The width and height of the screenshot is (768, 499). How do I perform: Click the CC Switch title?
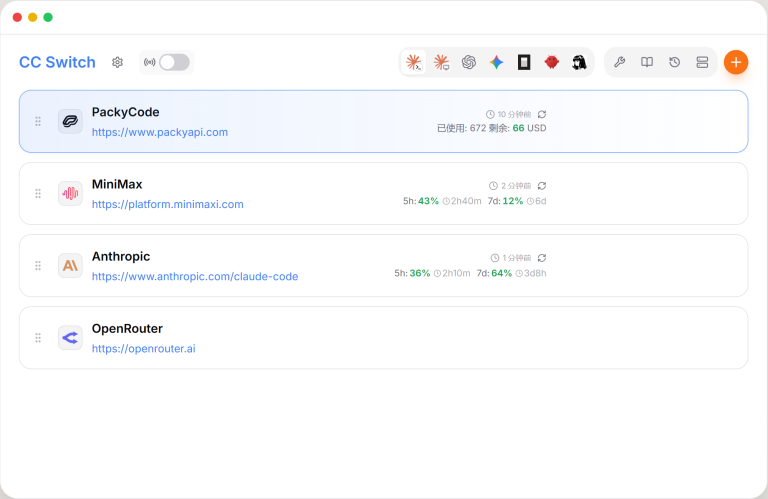tap(57, 62)
